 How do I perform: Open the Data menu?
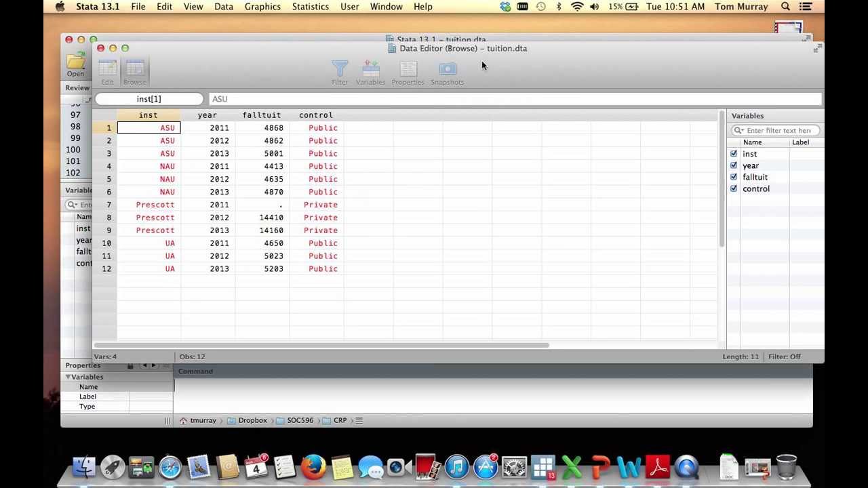(224, 7)
